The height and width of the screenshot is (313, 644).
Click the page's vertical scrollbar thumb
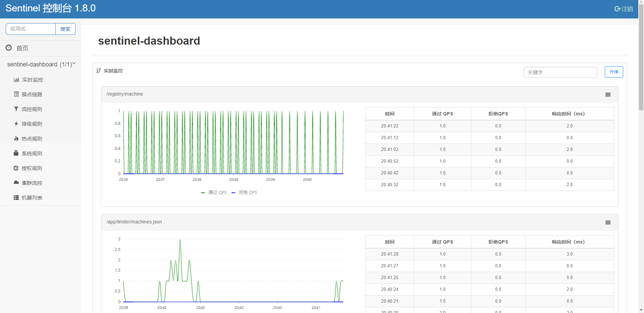(641, 57)
